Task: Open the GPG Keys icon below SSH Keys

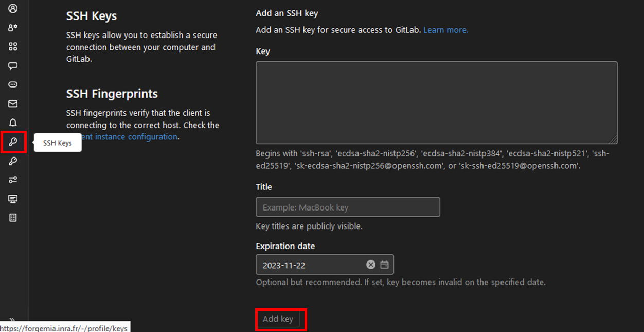Action: pyautogui.click(x=13, y=161)
